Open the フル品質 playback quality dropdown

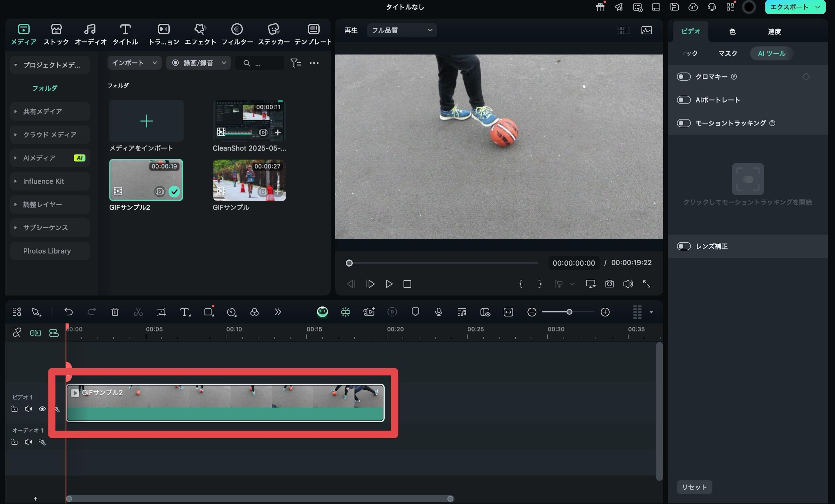(402, 30)
